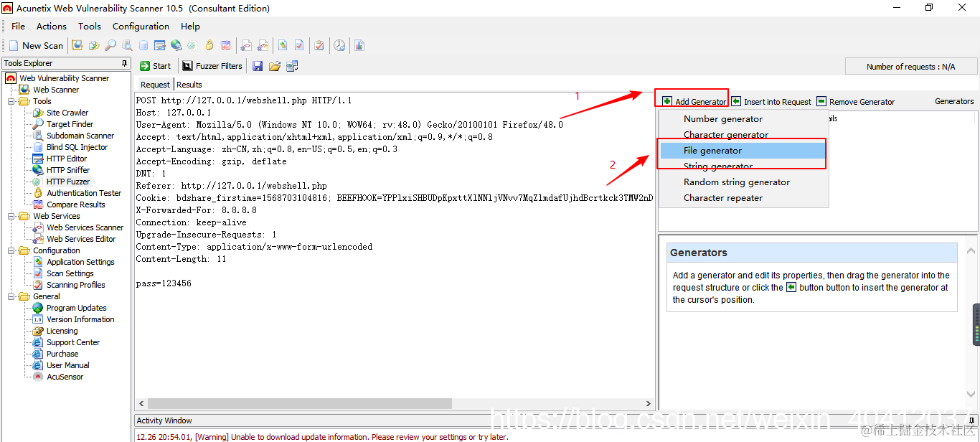Open the File menu
Image resolution: width=980 pixels, height=442 pixels.
tap(19, 27)
